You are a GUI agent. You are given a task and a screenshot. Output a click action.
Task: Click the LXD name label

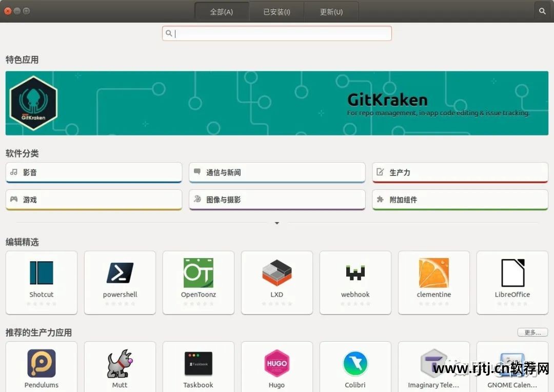(276, 295)
